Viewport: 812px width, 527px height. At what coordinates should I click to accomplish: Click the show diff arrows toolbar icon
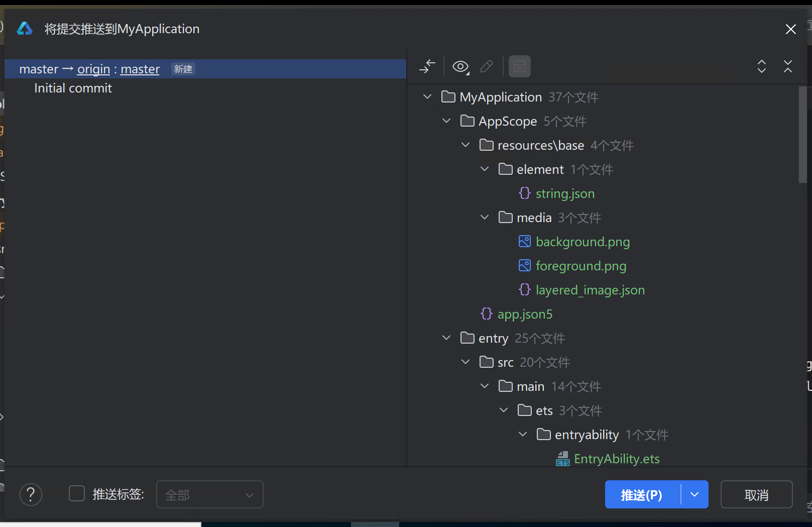click(427, 66)
